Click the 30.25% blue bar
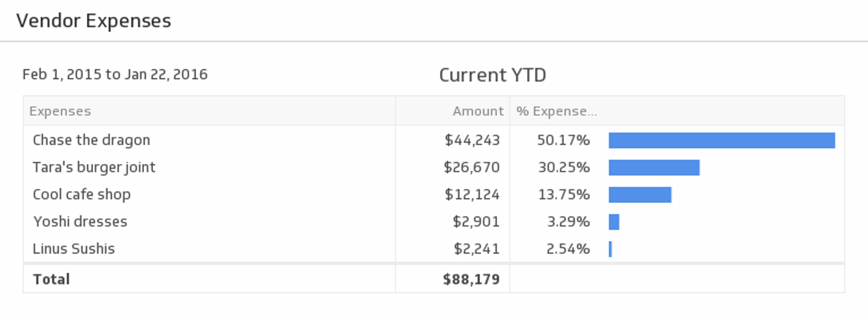The width and height of the screenshot is (868, 316). (654, 168)
